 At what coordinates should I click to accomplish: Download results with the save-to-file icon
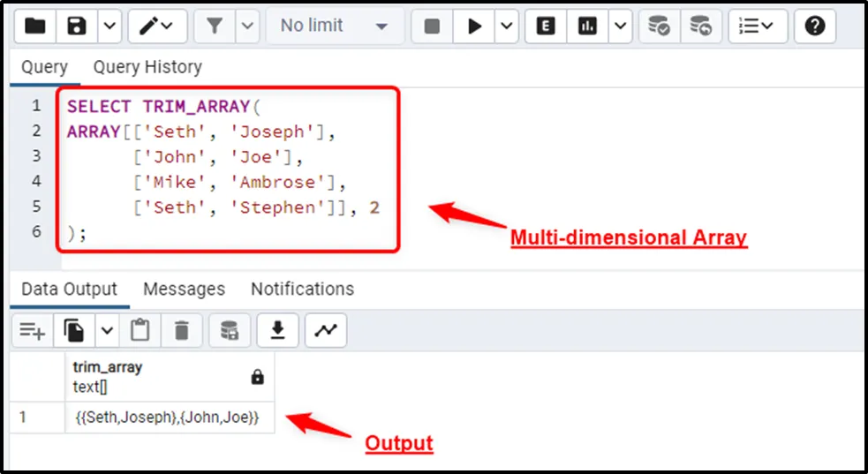tap(278, 330)
